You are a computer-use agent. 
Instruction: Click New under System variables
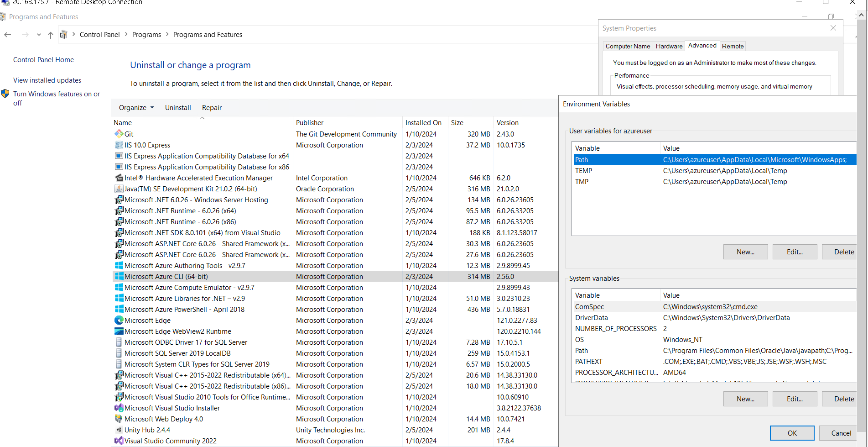(745, 399)
